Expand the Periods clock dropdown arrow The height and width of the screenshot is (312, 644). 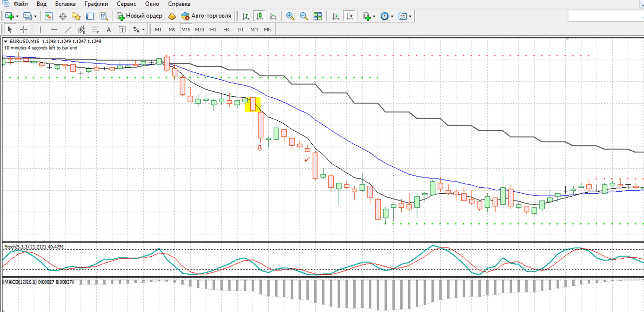(x=392, y=16)
